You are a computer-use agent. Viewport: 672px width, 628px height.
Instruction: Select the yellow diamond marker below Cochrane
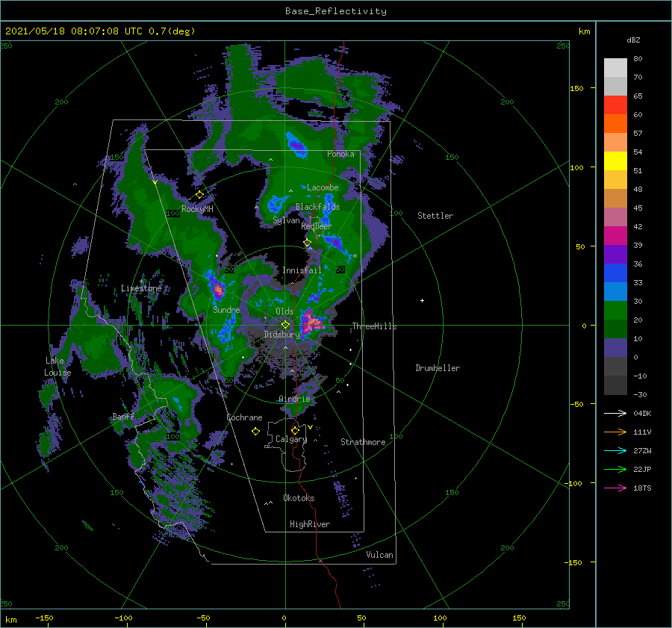[x=255, y=431]
